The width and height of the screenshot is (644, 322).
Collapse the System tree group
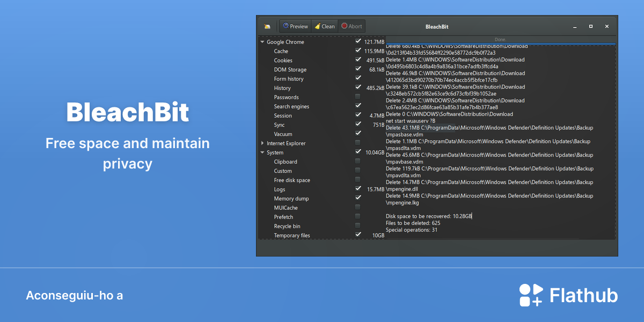(x=262, y=152)
